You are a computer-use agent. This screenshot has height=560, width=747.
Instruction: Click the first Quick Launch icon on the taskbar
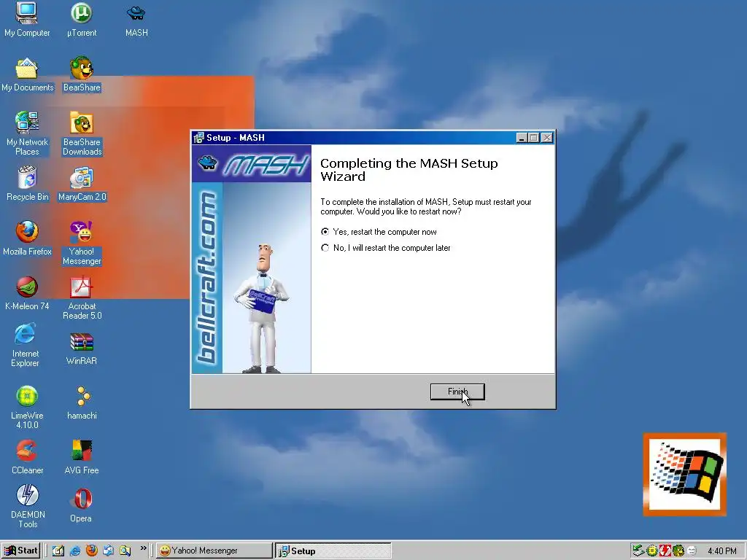[58, 551]
